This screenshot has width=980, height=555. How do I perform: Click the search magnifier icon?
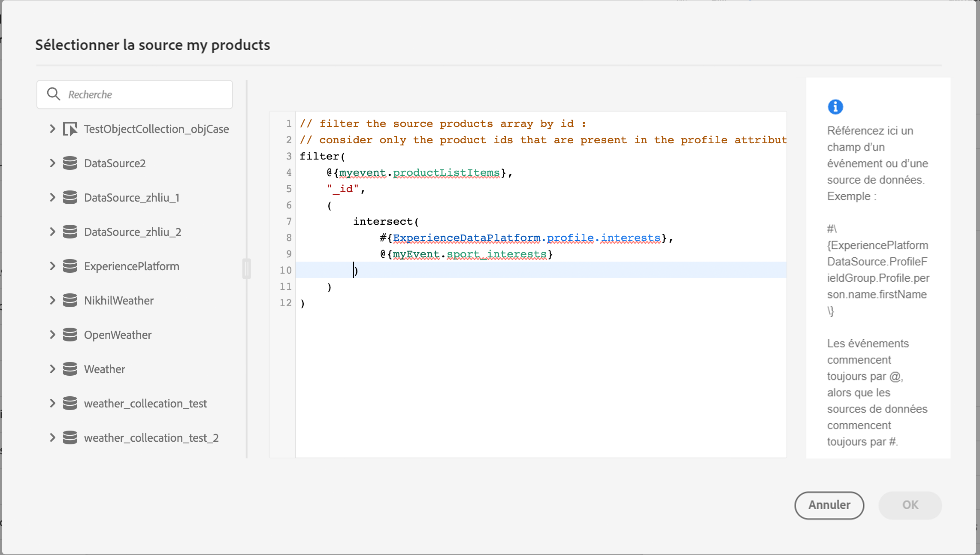tap(54, 94)
